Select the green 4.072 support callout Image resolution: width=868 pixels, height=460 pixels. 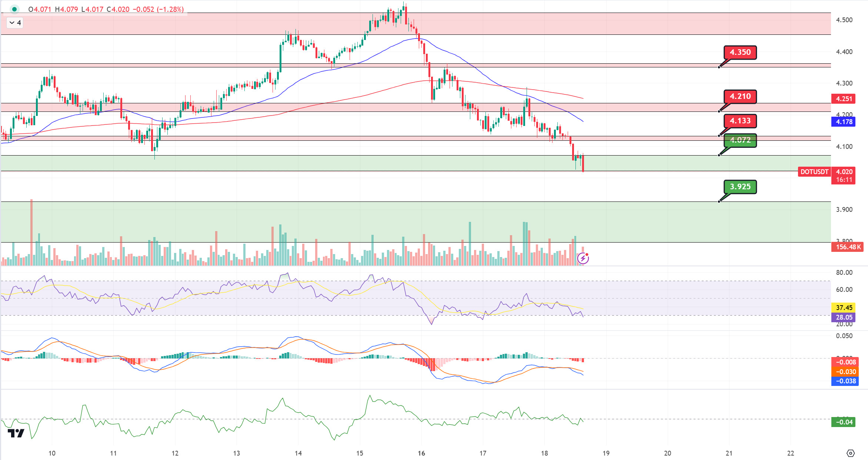[x=740, y=140]
